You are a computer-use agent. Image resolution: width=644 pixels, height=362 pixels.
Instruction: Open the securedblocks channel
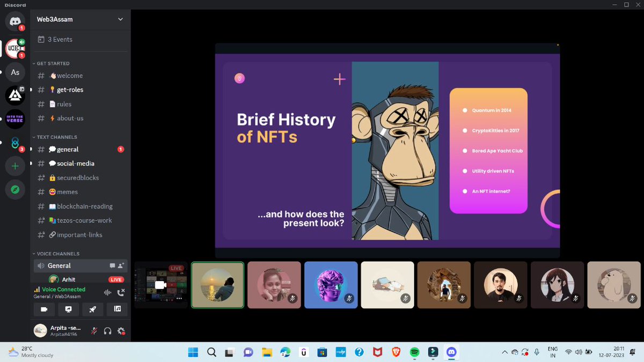tap(80, 178)
